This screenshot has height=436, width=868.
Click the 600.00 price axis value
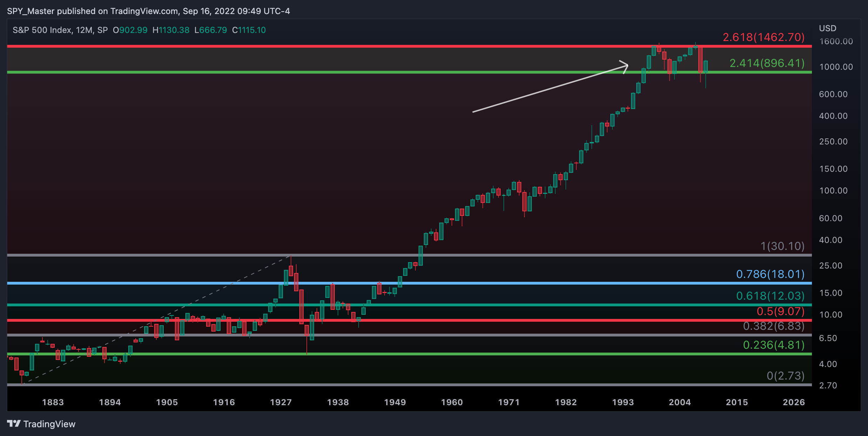click(x=833, y=94)
